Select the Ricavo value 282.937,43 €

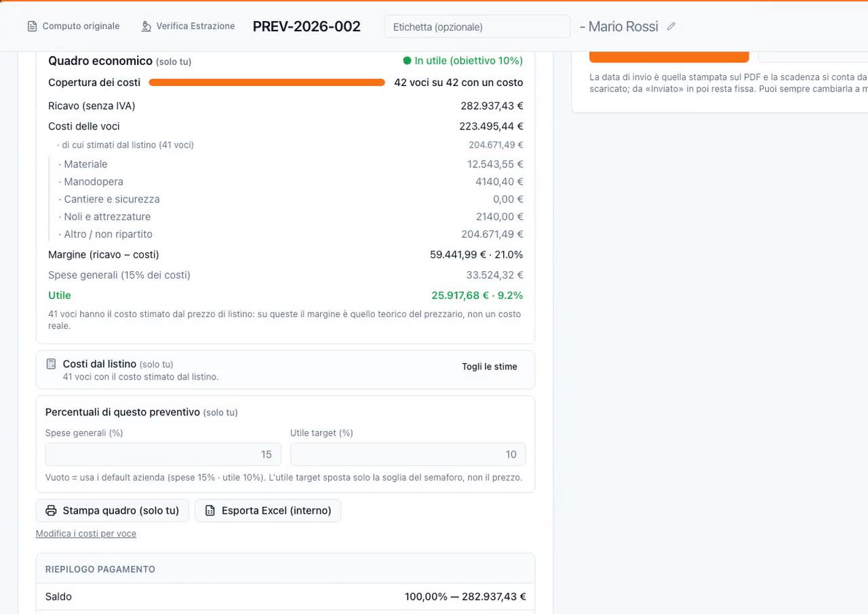(x=492, y=106)
